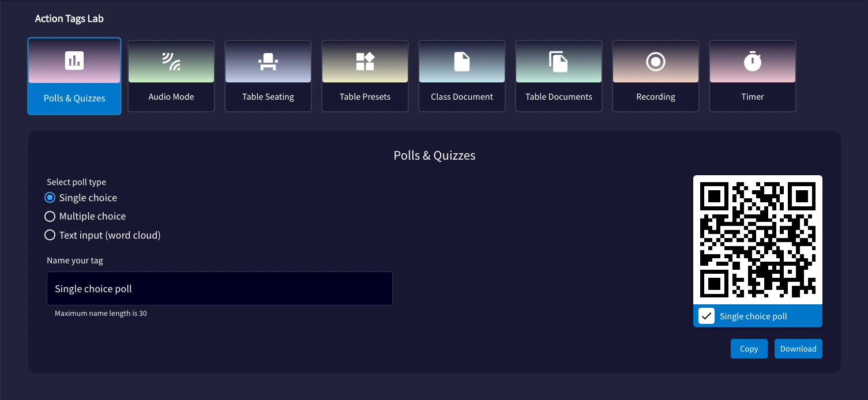This screenshot has width=868, height=400.
Task: Open the Table Presets shapes icon
Action: click(365, 61)
